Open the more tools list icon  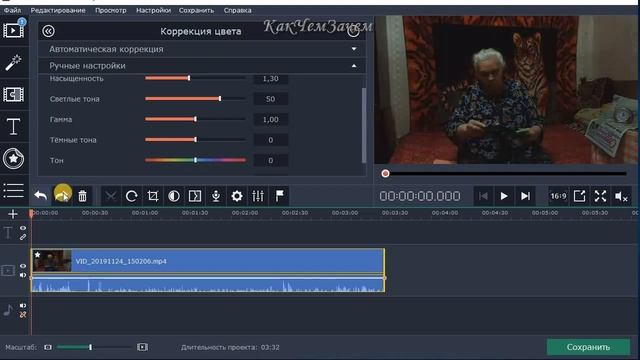[13, 190]
